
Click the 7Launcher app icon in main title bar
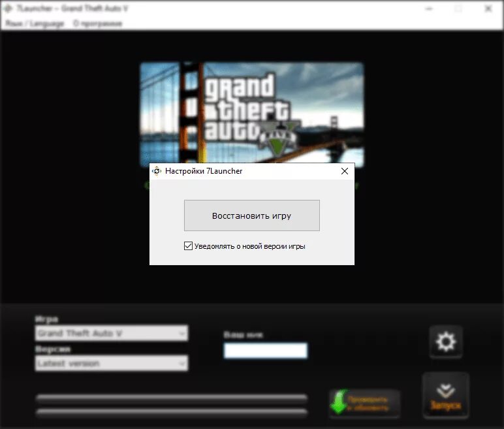[x=8, y=8]
